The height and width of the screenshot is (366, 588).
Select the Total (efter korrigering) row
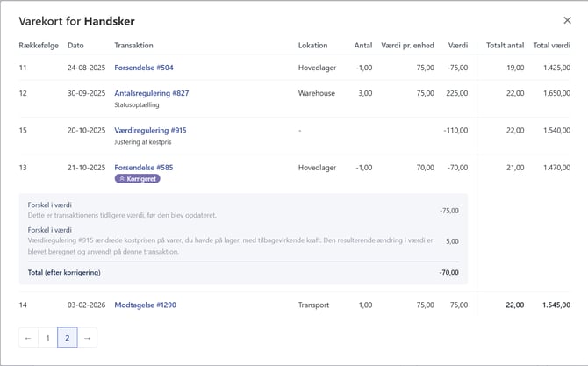click(x=243, y=273)
